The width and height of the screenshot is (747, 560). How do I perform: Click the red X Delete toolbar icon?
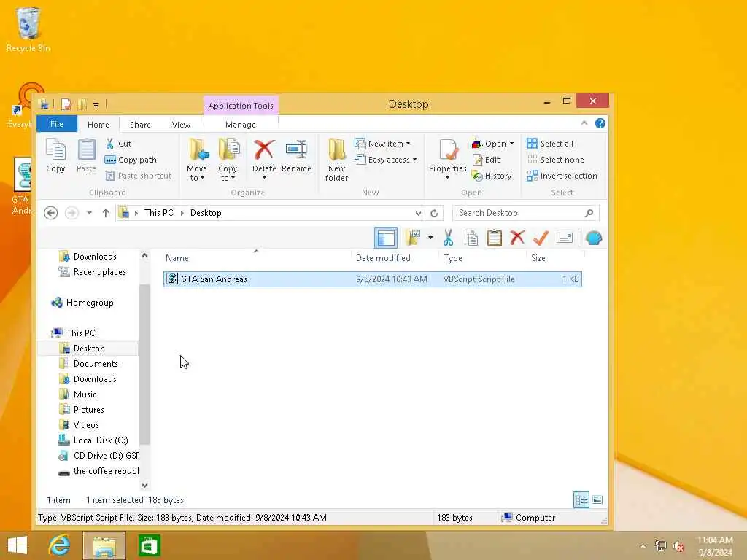517,238
